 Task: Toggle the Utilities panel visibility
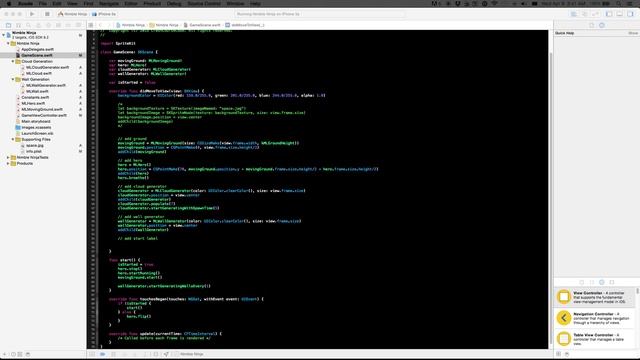(630, 14)
